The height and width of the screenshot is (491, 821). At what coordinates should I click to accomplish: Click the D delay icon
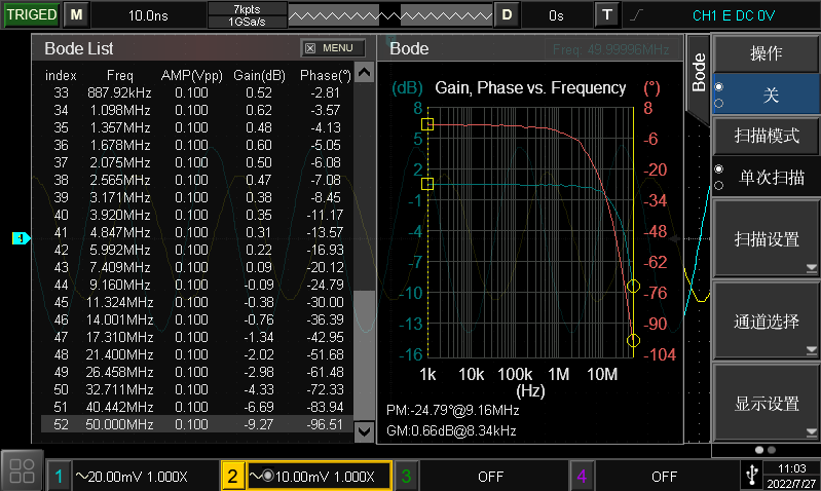[507, 15]
